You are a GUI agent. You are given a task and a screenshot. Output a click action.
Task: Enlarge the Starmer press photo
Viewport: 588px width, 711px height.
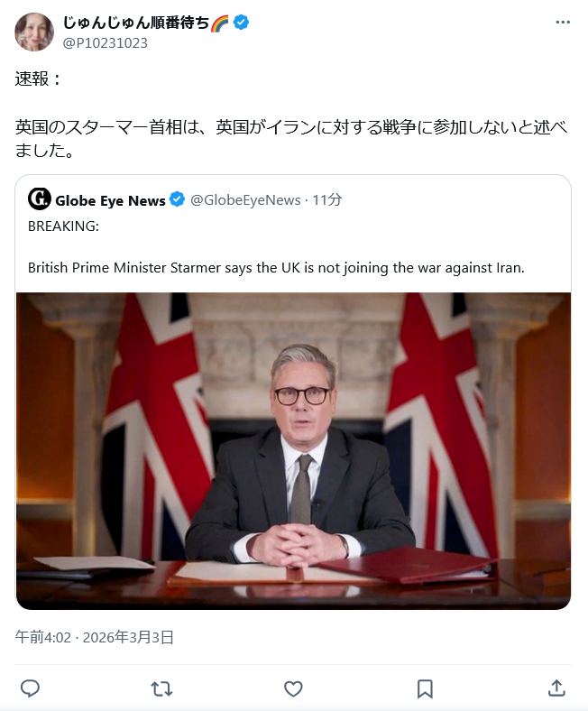pyautogui.click(x=293, y=451)
